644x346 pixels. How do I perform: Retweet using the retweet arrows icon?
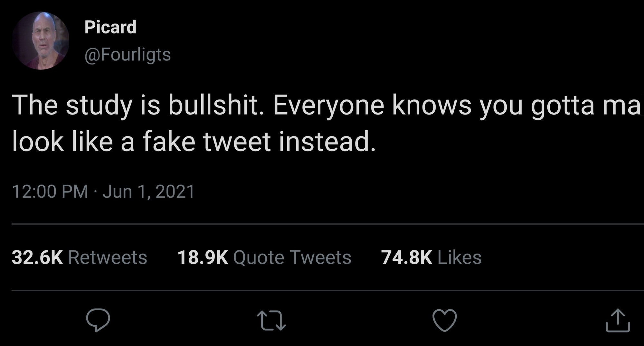click(x=271, y=320)
